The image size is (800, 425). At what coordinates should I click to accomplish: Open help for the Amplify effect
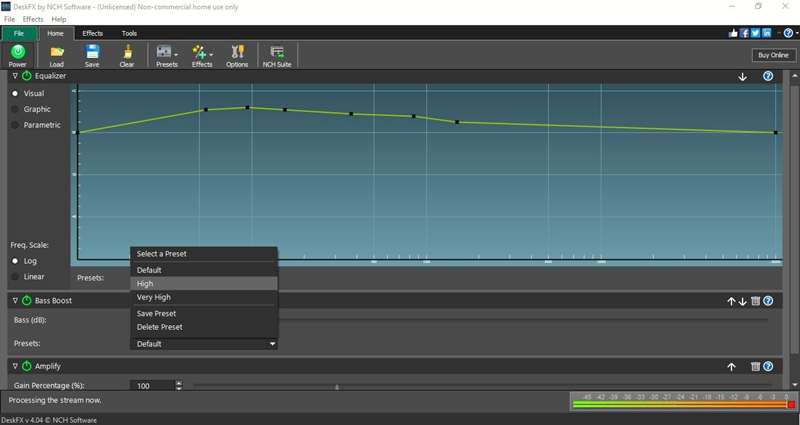(x=768, y=366)
